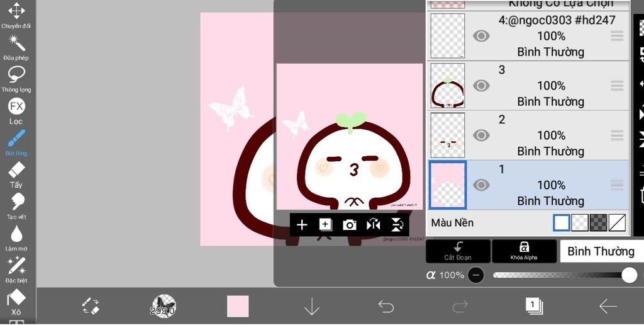Open Bình Thường blend mode dropdown
This screenshot has height=325, width=644.
coord(602,251)
